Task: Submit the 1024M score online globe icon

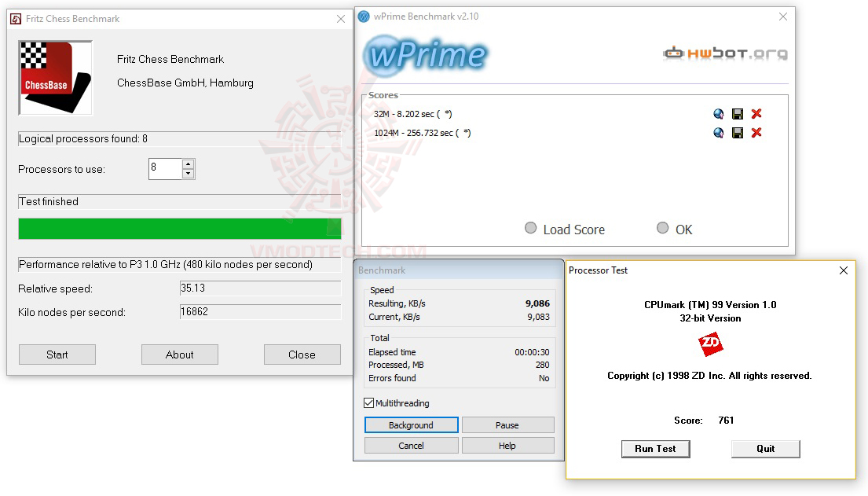Action: click(719, 133)
